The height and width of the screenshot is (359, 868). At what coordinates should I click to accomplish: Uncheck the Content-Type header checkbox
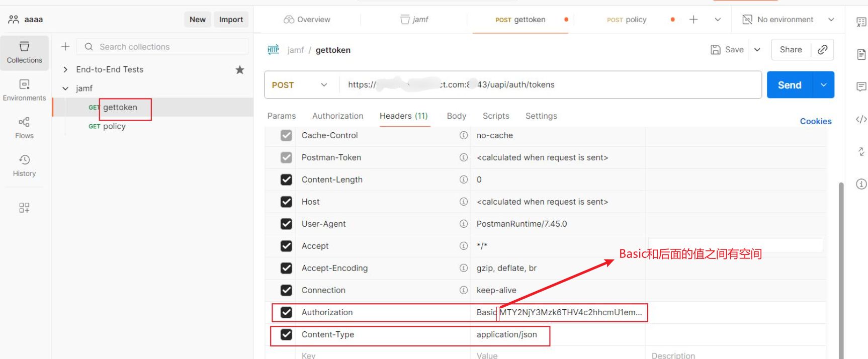pyautogui.click(x=286, y=334)
